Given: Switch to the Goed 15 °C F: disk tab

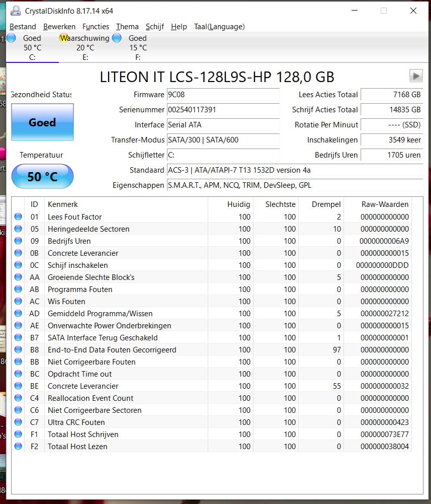Looking at the screenshot, I should [138, 47].
